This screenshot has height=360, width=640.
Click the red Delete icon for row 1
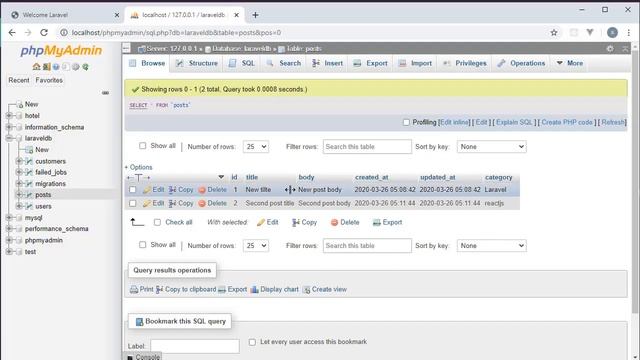[x=202, y=190]
